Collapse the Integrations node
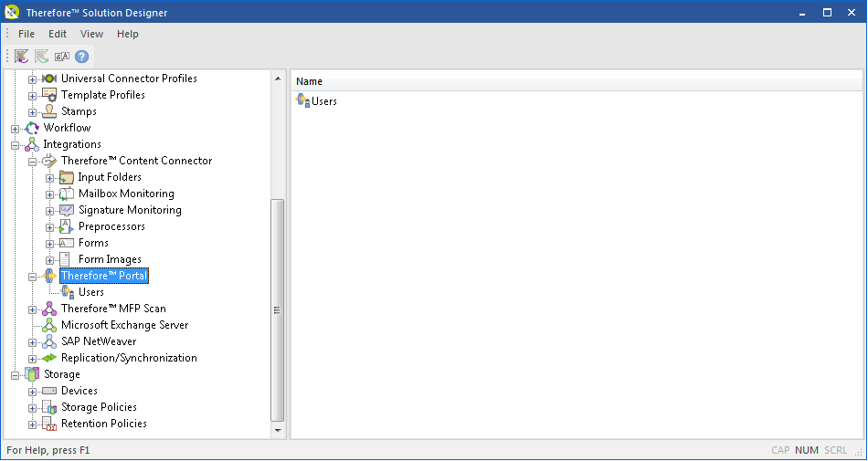 15,145
